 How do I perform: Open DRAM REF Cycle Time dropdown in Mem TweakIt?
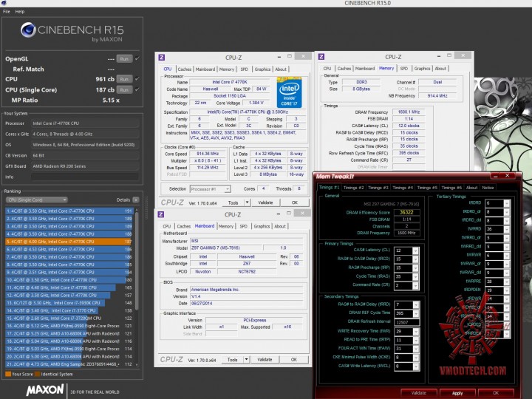[x=416, y=313]
